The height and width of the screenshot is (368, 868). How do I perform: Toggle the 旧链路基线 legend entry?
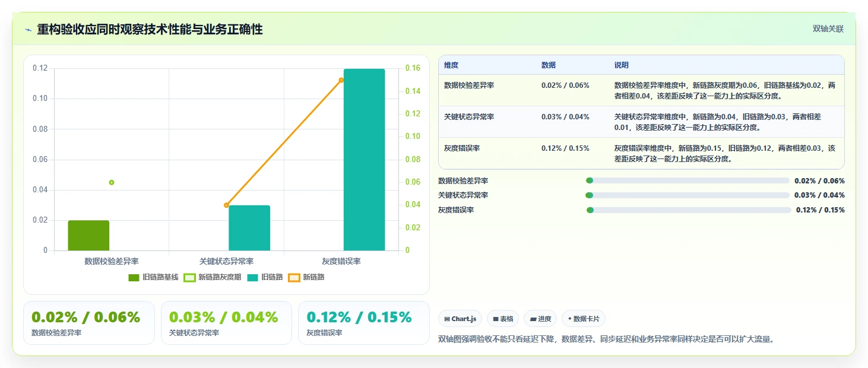coord(153,277)
